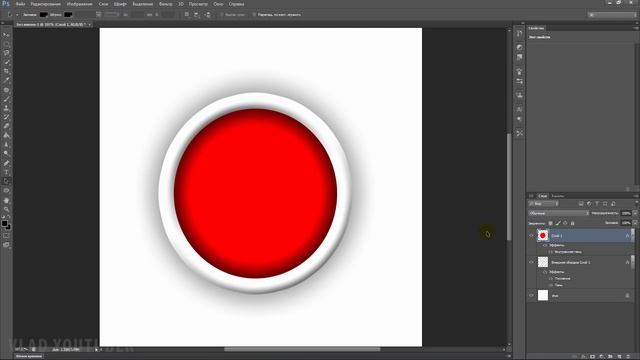
Task: Select the Move tool
Action: click(x=6, y=35)
